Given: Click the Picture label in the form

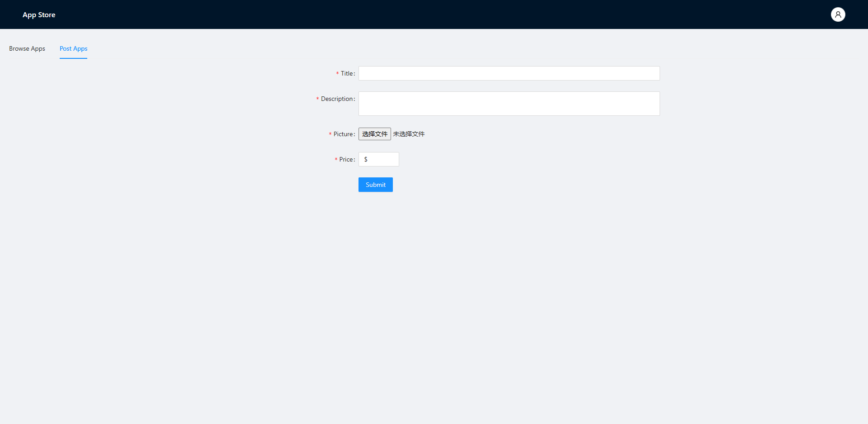Looking at the screenshot, I should (344, 133).
